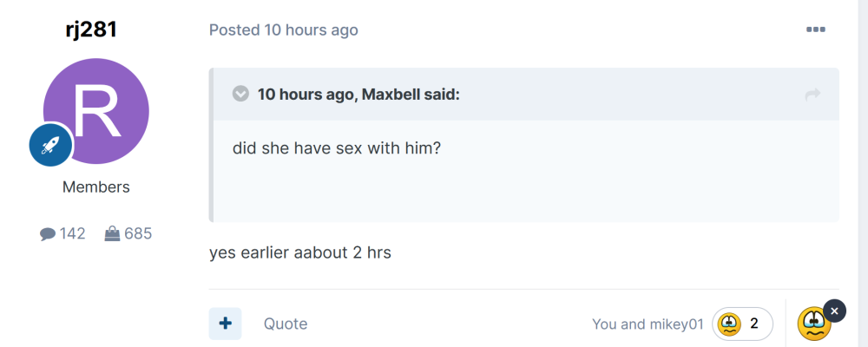This screenshot has width=868, height=347.
Task: Click the reply text "yes earlier aabout 2 hrs"
Action: [300, 254]
